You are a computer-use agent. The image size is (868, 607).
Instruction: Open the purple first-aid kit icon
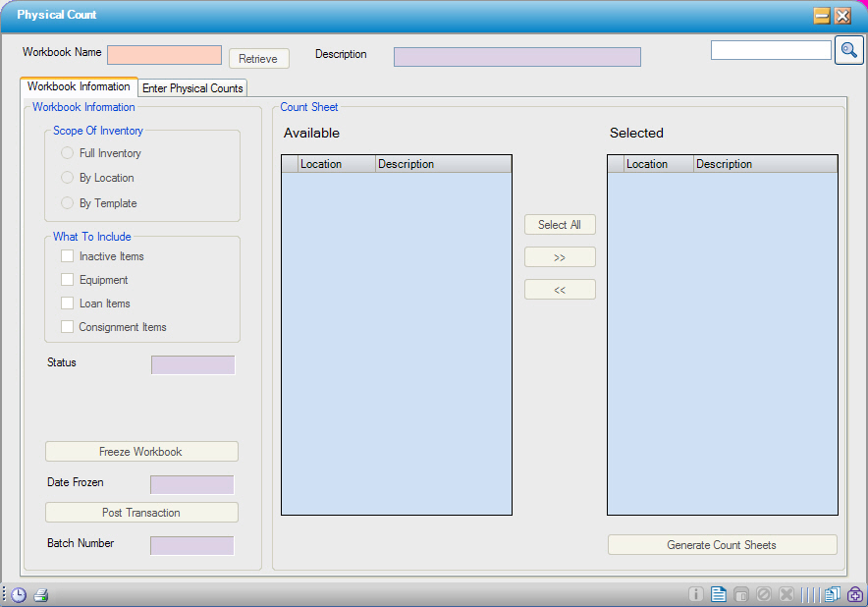(854, 594)
